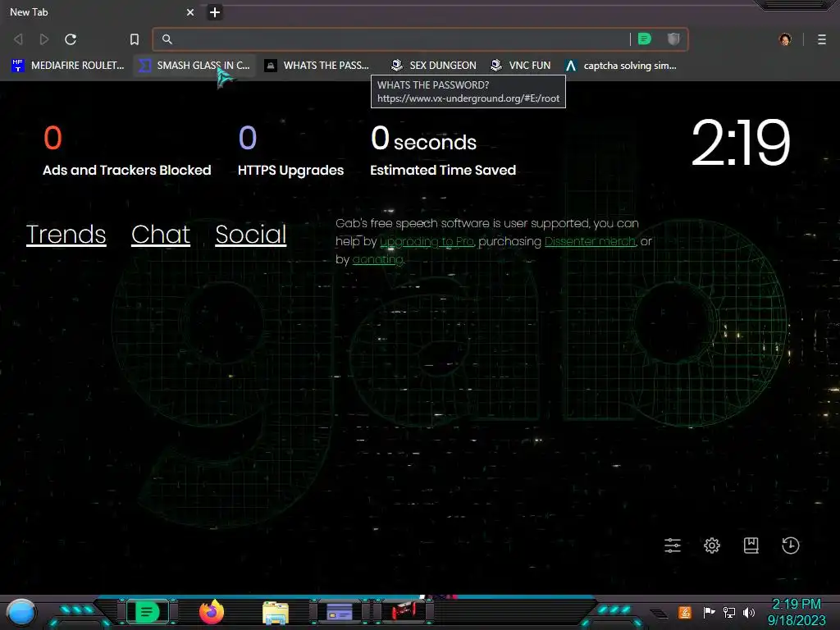The image size is (840, 630).
Task: Open MEDIAFIRE ROULET... bookmark
Action: pyautogui.click(x=67, y=66)
